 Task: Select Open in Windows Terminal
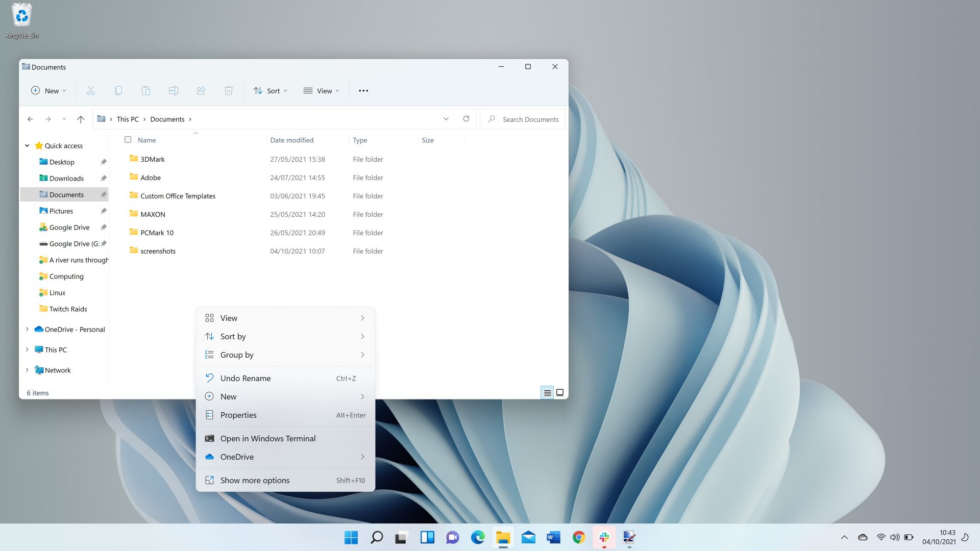[267, 438]
